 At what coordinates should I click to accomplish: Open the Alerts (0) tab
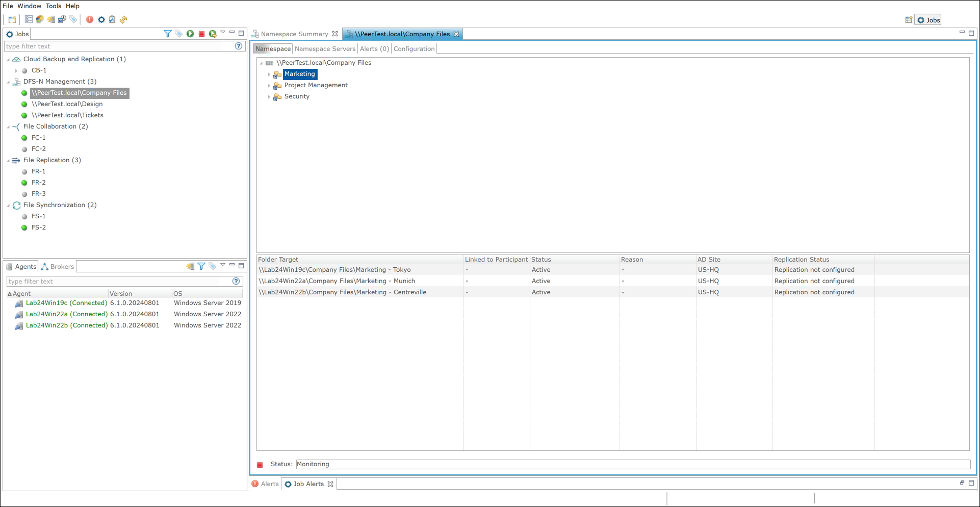click(x=374, y=49)
